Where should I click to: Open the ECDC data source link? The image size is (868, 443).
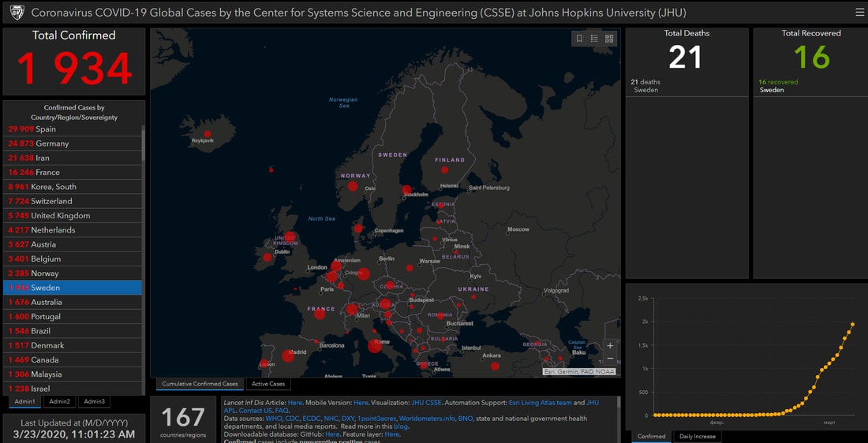click(311, 419)
